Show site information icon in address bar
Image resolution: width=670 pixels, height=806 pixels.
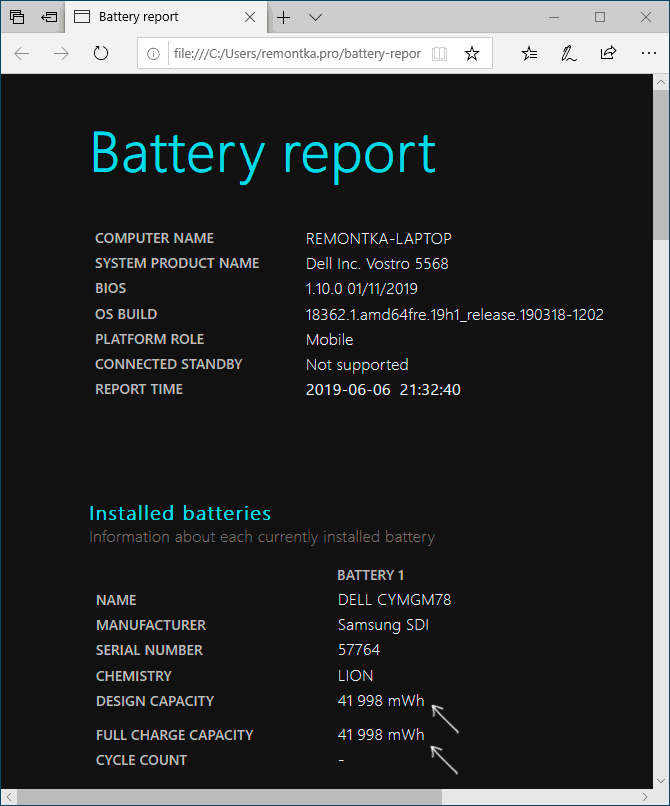tap(154, 53)
